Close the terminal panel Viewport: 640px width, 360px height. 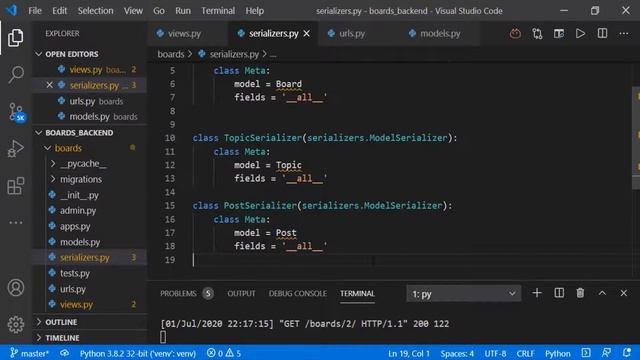click(624, 293)
